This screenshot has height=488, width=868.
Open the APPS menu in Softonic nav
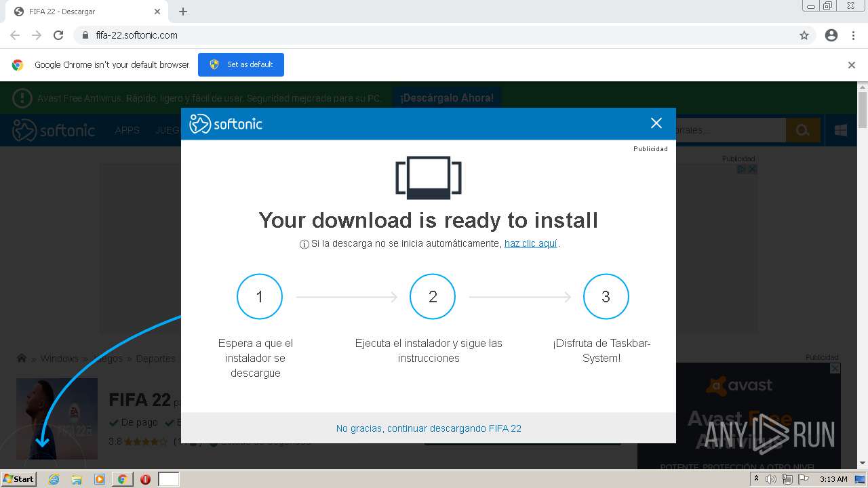[x=127, y=130]
